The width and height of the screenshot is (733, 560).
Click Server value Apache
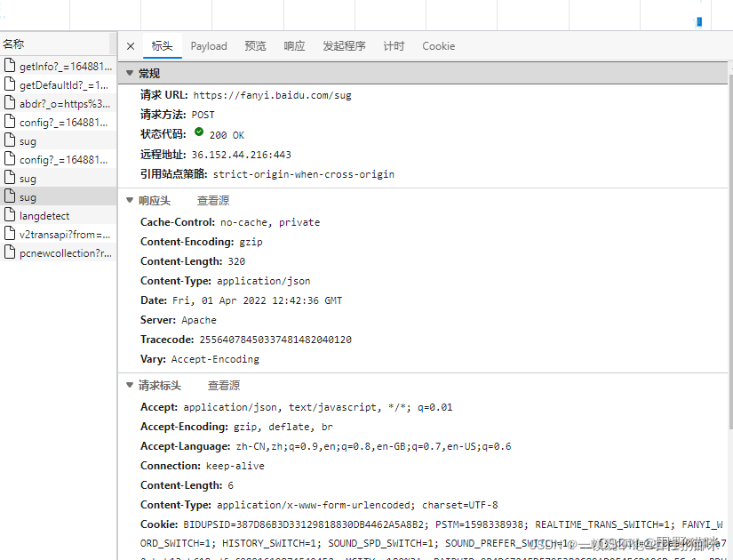pos(199,321)
